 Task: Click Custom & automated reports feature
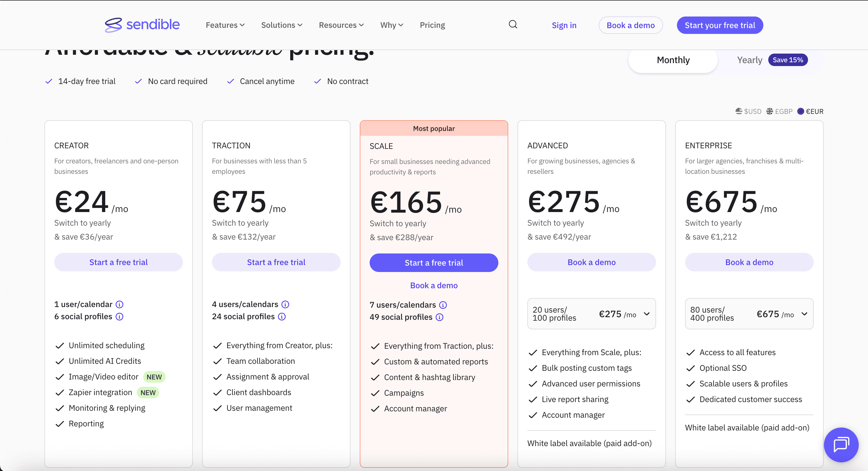pyautogui.click(x=436, y=362)
